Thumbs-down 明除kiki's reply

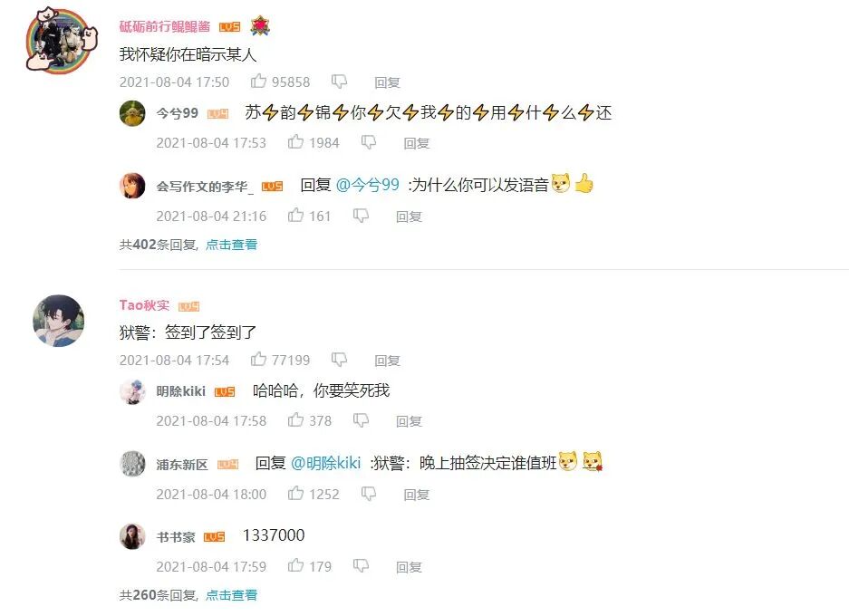coord(361,420)
